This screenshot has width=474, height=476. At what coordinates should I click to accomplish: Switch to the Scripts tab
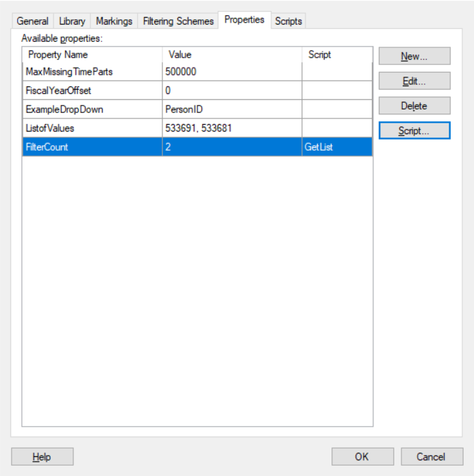(x=288, y=21)
